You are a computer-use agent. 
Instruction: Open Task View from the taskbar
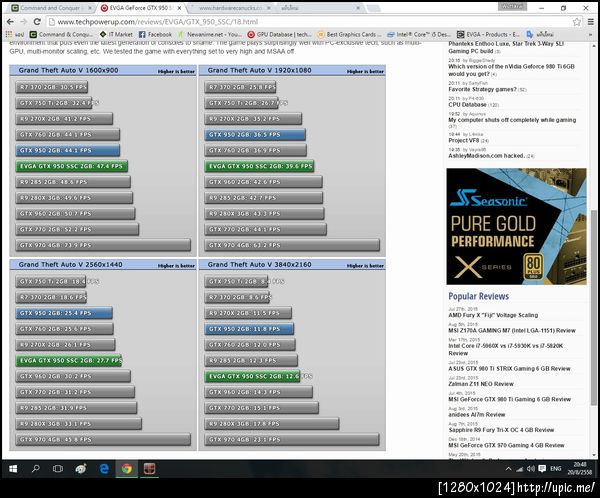58,469
